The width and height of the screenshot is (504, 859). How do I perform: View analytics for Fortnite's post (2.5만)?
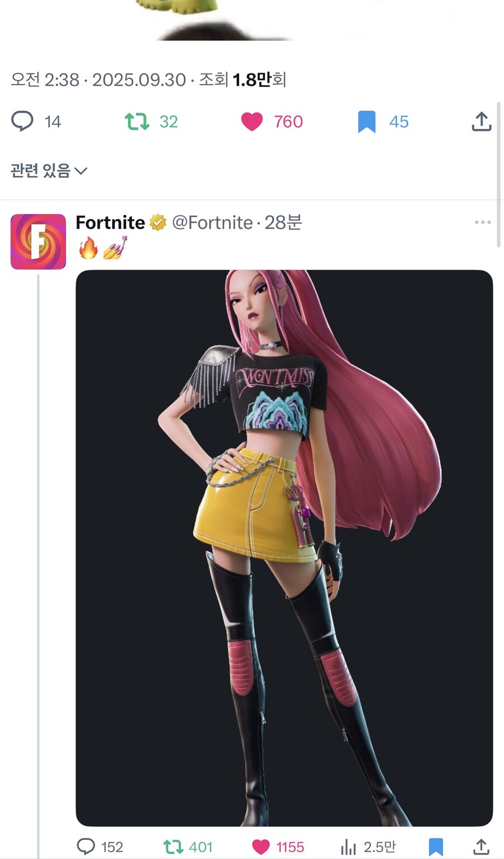348,846
